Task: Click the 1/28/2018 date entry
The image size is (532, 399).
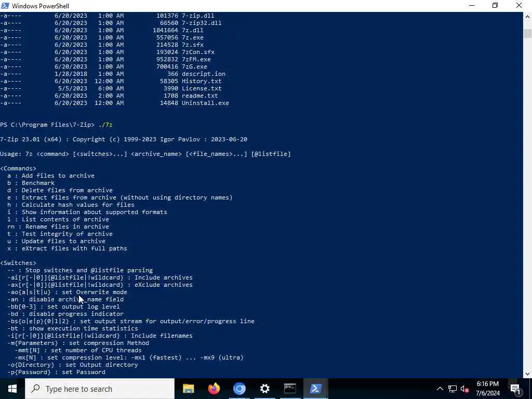Action: [71, 74]
